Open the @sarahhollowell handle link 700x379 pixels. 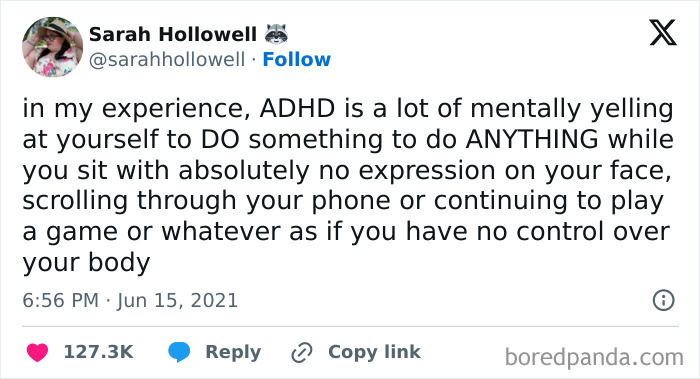(167, 60)
